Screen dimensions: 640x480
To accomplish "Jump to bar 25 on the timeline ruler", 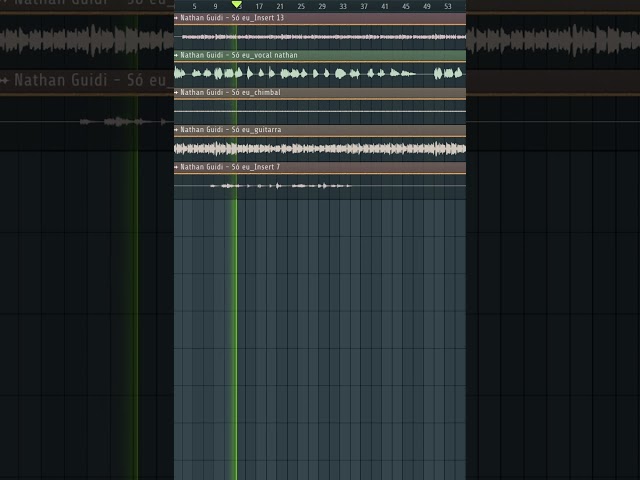I will coord(301,6).
